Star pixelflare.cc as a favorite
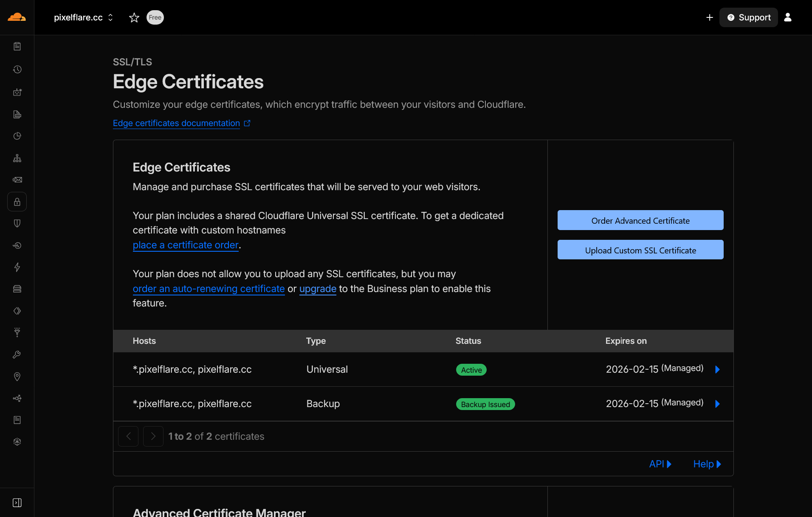 [134, 17]
